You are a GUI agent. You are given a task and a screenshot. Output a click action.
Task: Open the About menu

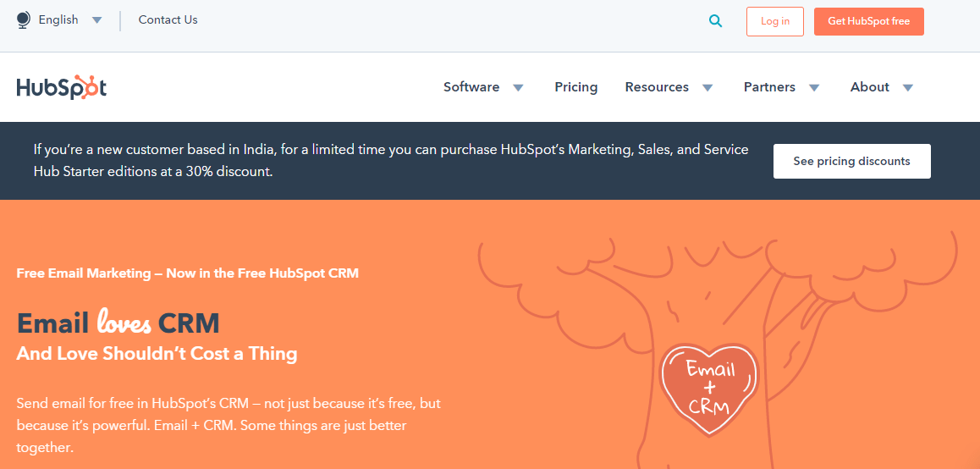[x=869, y=87]
